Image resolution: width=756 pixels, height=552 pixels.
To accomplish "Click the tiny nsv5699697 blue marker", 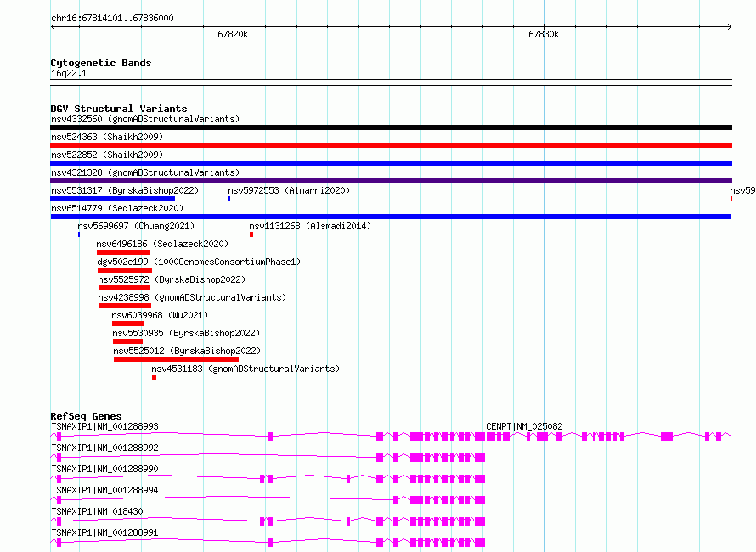I will click(79, 234).
